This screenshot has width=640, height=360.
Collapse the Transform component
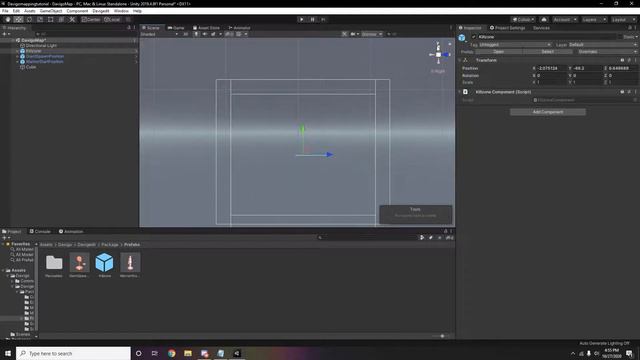460,60
